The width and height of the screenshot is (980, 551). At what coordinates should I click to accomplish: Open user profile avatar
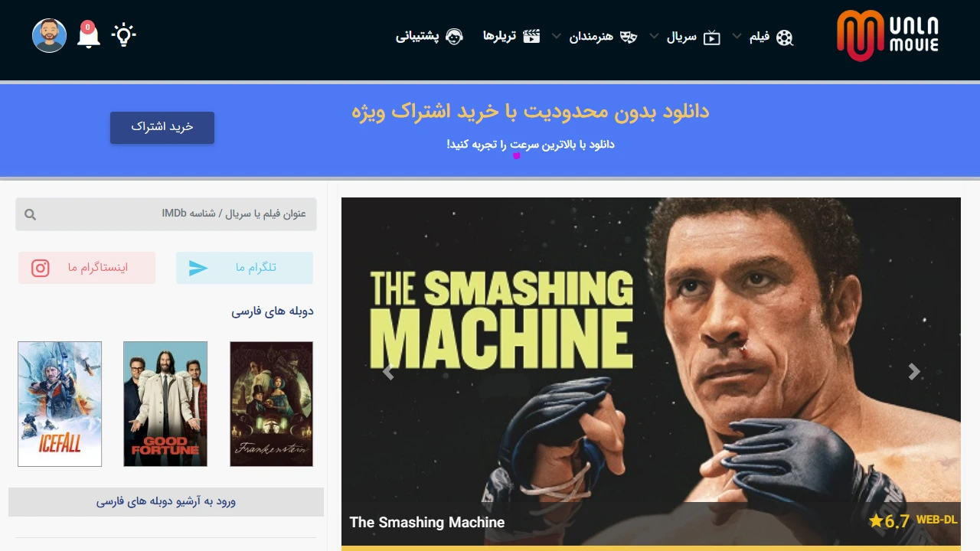click(x=50, y=35)
